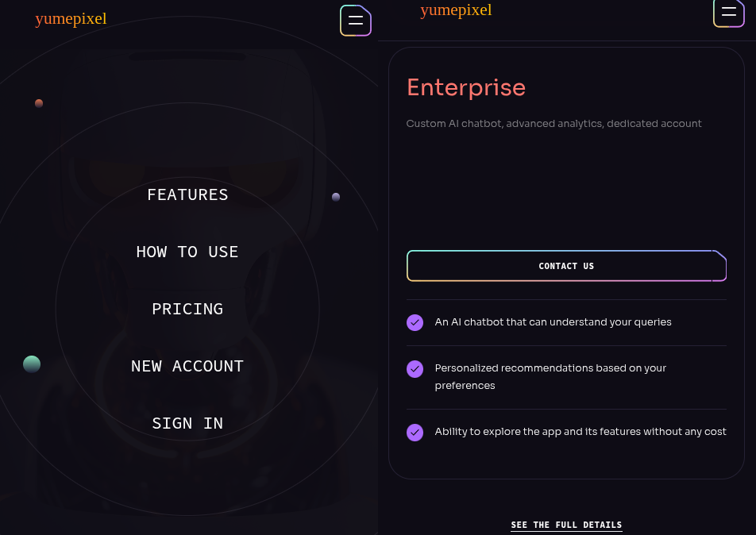Image resolution: width=756 pixels, height=535 pixels.
Task: Open the right panel hamburger menu
Action: [x=729, y=13]
